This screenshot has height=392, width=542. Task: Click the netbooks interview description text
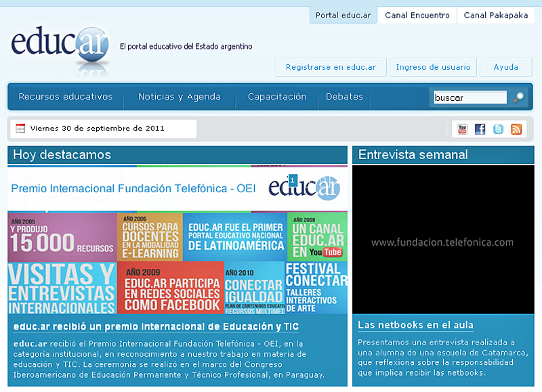[x=443, y=357]
